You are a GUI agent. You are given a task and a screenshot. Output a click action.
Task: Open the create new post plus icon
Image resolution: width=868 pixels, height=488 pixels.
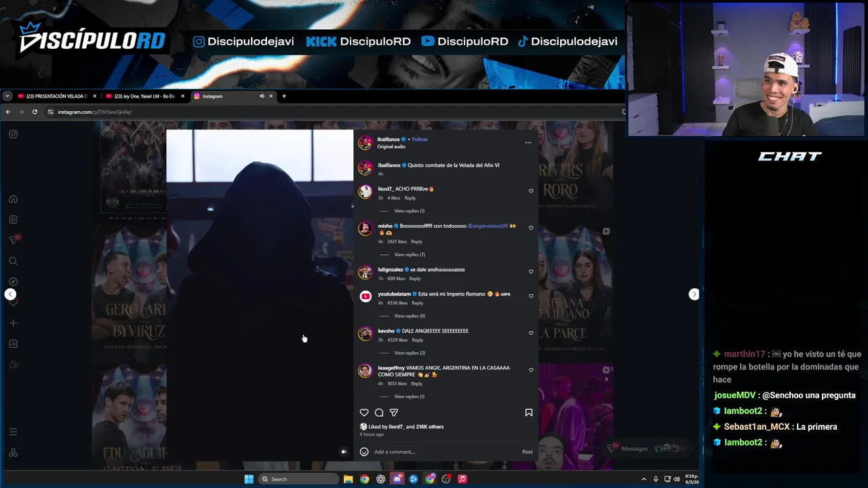click(13, 323)
